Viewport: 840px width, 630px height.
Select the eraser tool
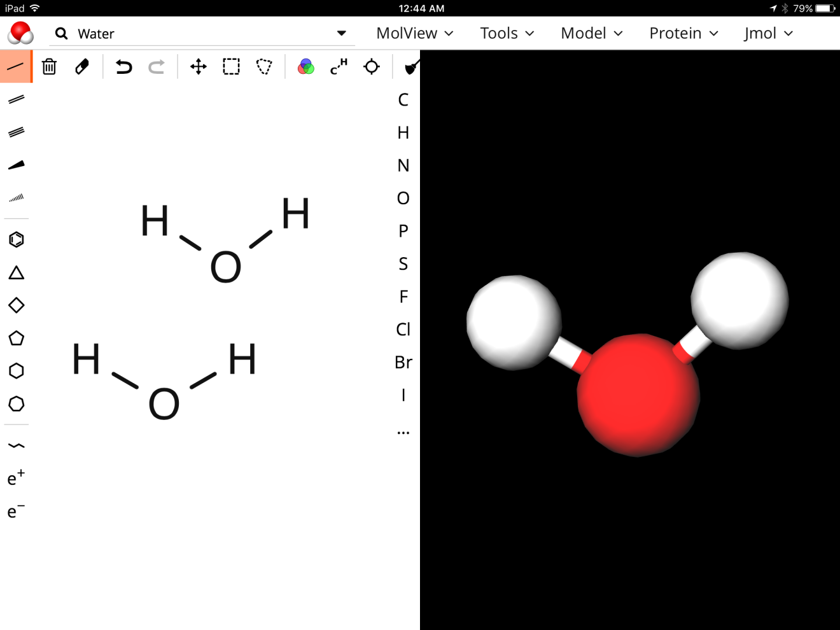click(x=82, y=66)
